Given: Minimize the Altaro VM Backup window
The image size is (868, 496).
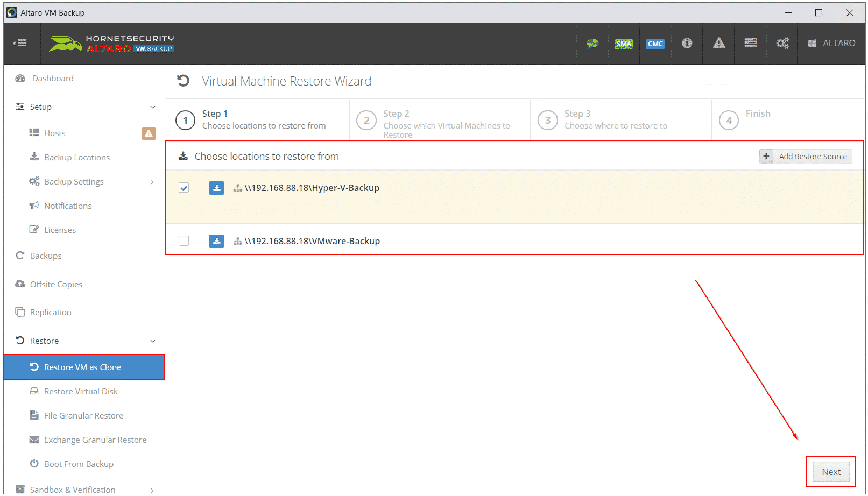Looking at the screenshot, I should (x=788, y=13).
